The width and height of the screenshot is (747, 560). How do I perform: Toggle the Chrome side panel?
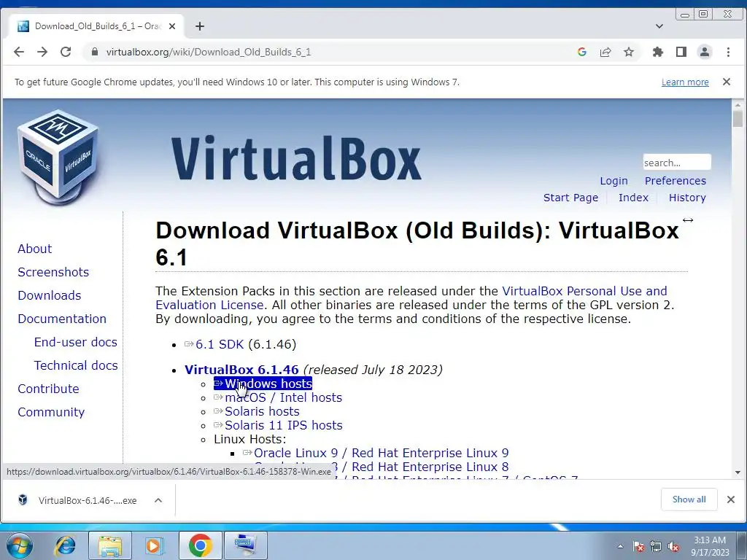tap(681, 52)
